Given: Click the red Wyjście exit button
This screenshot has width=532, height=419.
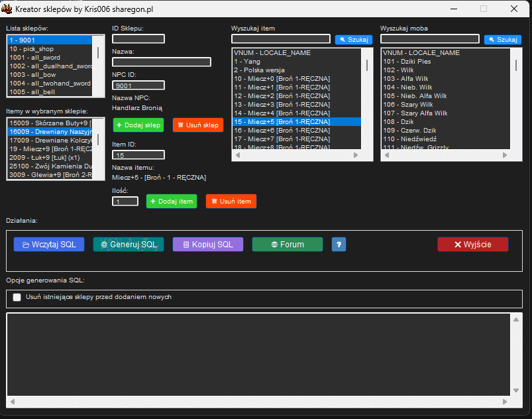Looking at the screenshot, I should coord(472,245).
